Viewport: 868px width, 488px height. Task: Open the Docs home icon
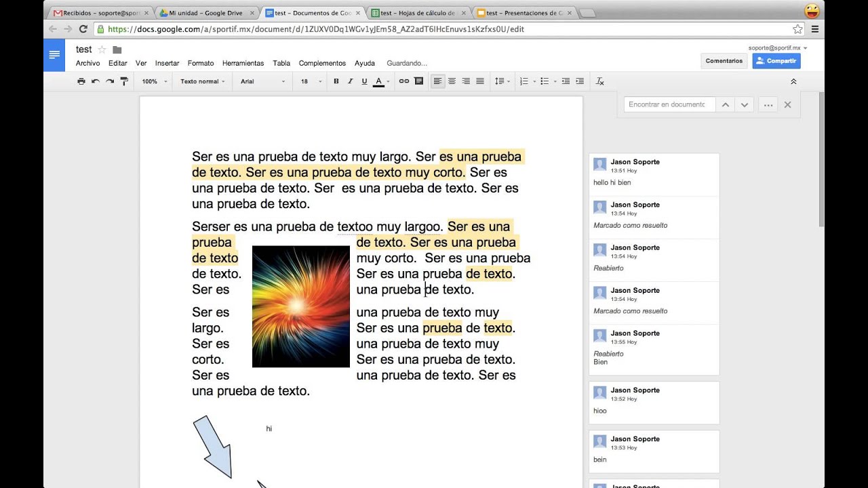coord(54,55)
